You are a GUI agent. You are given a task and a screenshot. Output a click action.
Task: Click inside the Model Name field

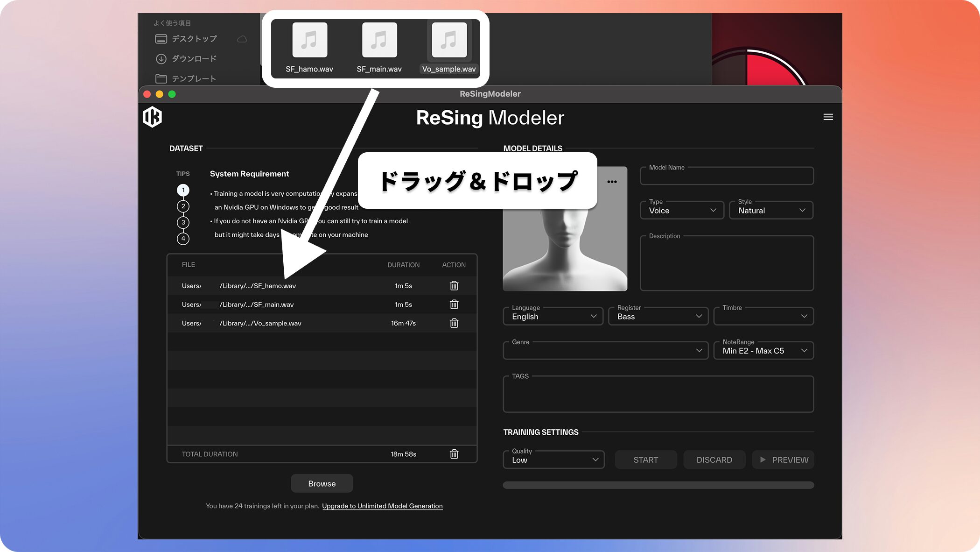tap(727, 176)
